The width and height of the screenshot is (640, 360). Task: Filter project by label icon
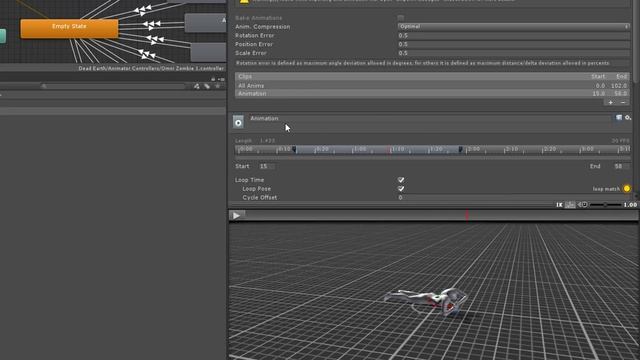click(x=207, y=86)
